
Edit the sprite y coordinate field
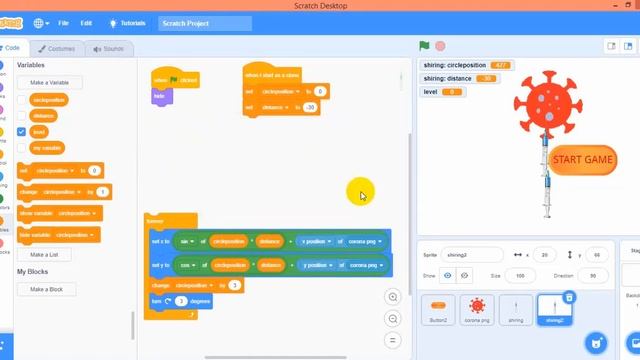pyautogui.click(x=596, y=255)
